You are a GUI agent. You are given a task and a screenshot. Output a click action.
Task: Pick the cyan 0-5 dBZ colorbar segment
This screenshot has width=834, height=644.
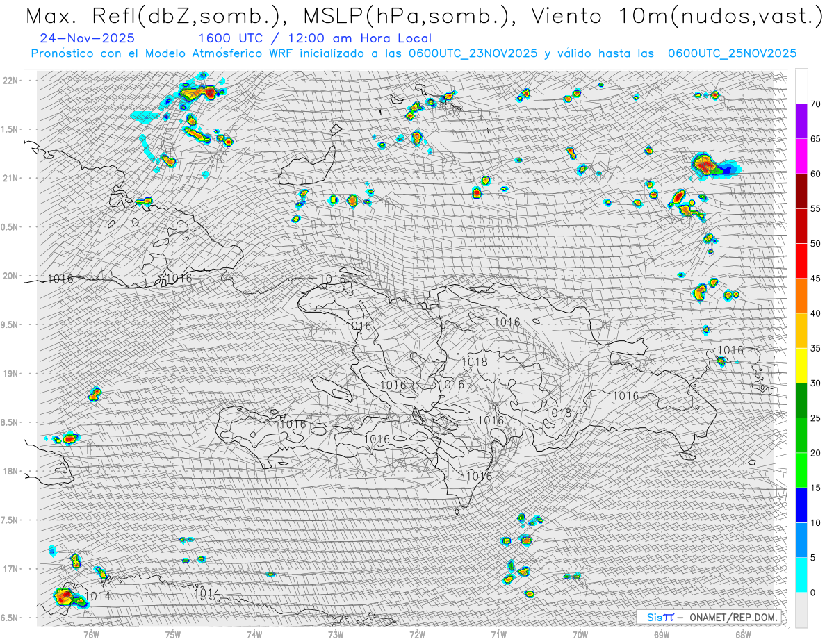coord(801,575)
